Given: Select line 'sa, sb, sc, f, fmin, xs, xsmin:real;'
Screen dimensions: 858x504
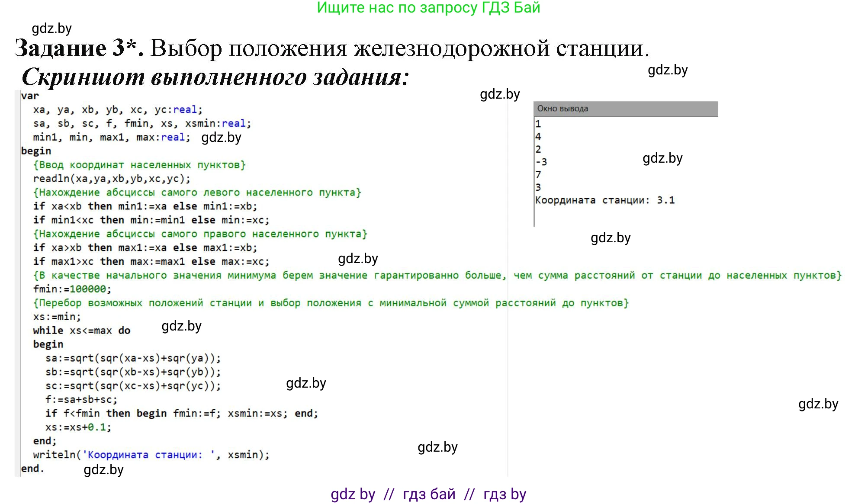Looking at the screenshot, I should pos(142,123).
